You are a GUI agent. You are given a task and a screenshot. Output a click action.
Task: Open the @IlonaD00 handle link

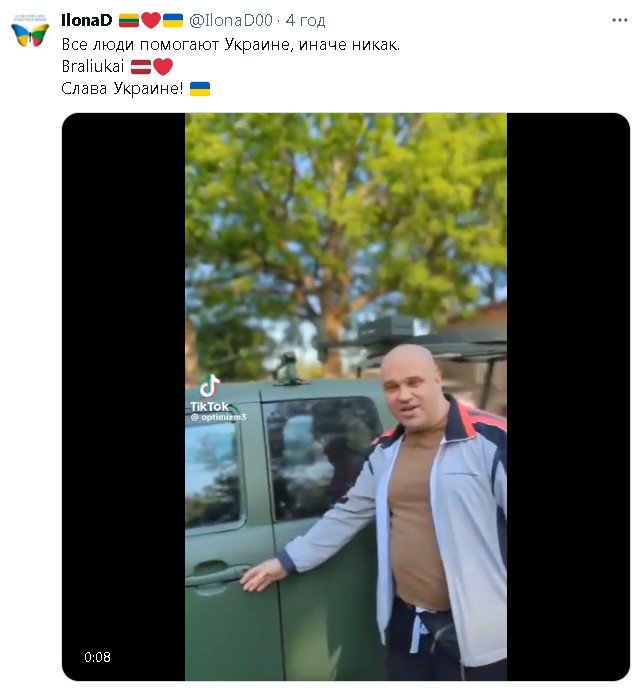[230, 20]
